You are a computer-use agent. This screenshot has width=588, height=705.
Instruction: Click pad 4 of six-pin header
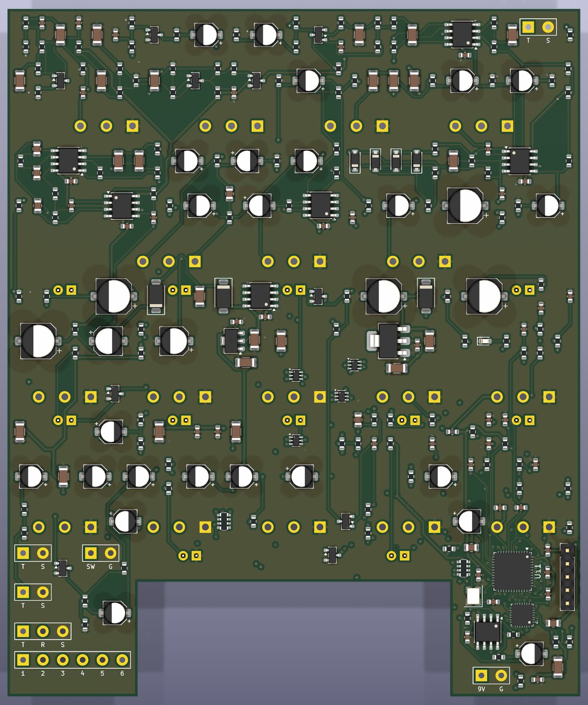[82, 660]
